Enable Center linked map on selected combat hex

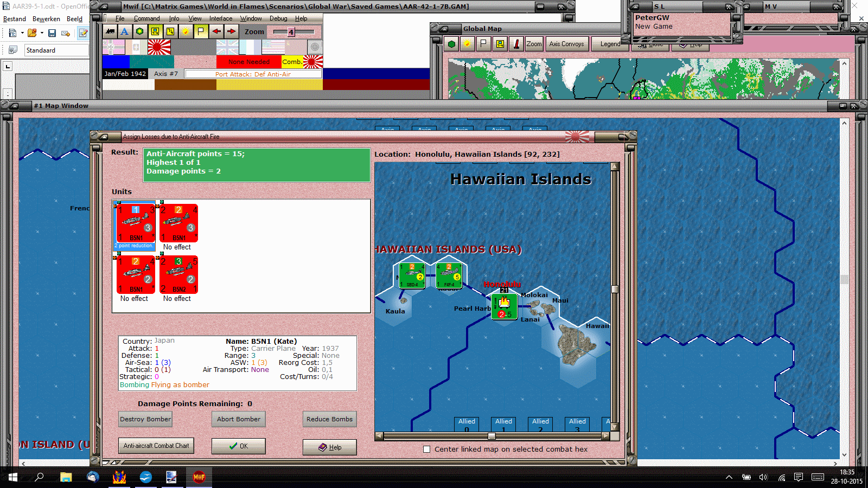point(426,449)
